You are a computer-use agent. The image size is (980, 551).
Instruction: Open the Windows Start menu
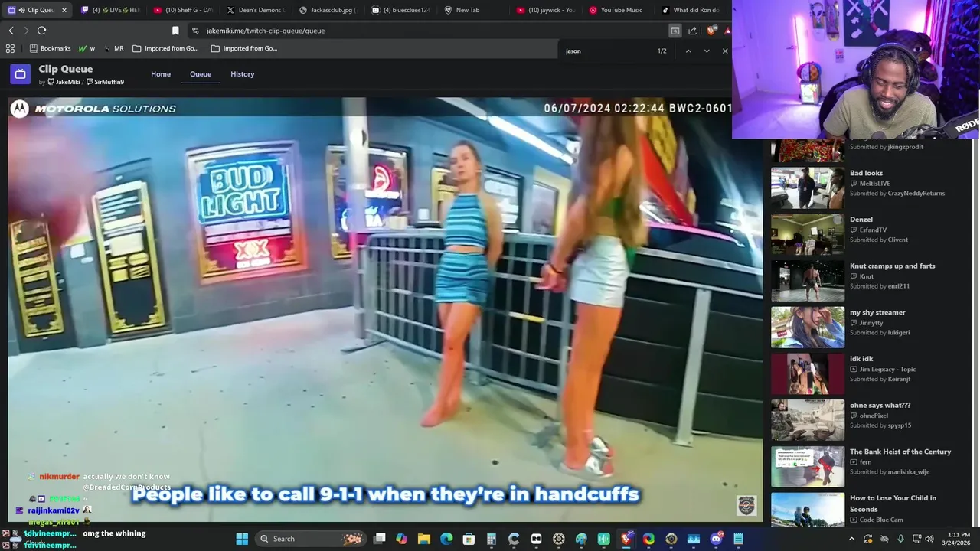[x=242, y=539]
